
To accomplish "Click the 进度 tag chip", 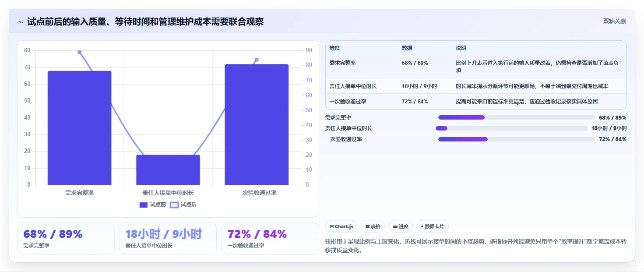I will tap(401, 226).
